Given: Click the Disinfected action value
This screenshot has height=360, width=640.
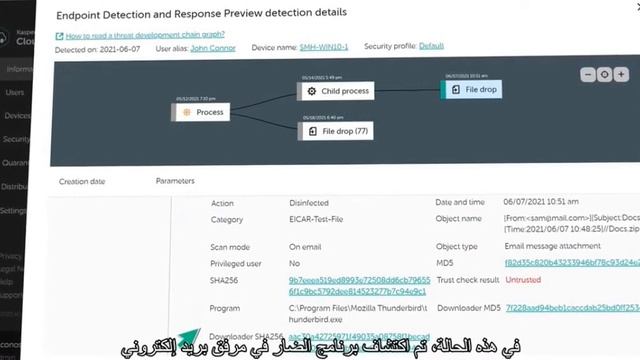Looking at the screenshot, I should 309,203.
